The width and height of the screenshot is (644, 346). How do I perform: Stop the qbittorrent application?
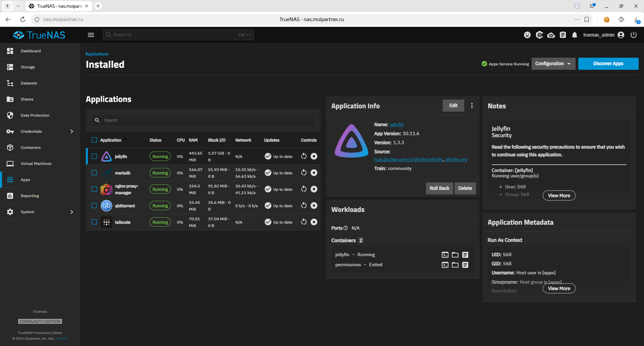(314, 206)
